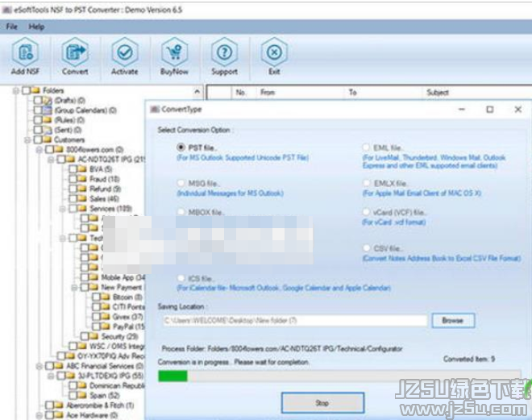
Task: Open the Help menu
Action: (36, 27)
